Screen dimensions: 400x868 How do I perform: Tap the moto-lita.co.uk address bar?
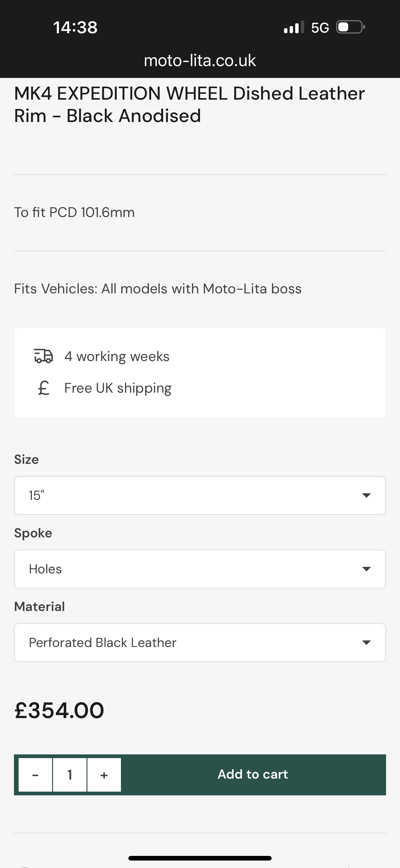pos(200,61)
